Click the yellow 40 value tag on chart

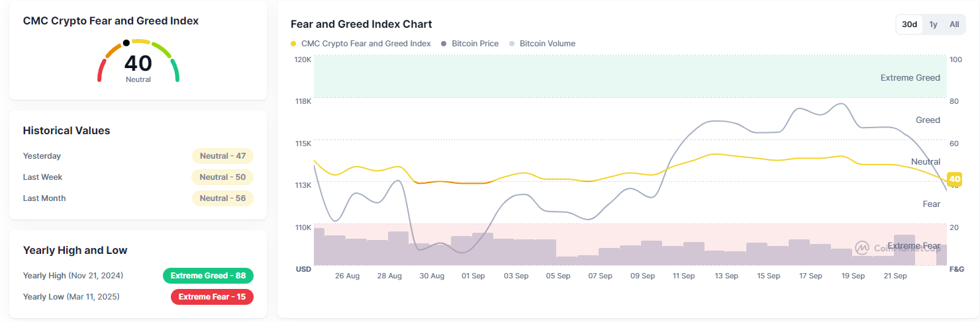pyautogui.click(x=955, y=179)
